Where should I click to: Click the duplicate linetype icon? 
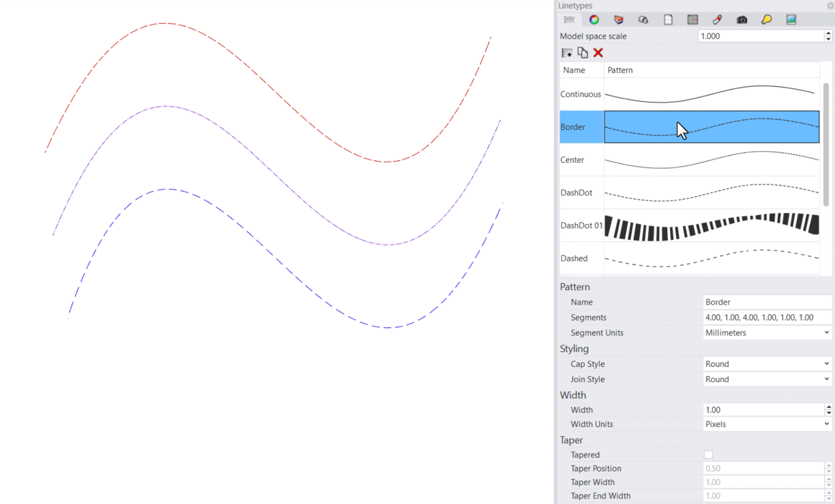[x=582, y=53]
